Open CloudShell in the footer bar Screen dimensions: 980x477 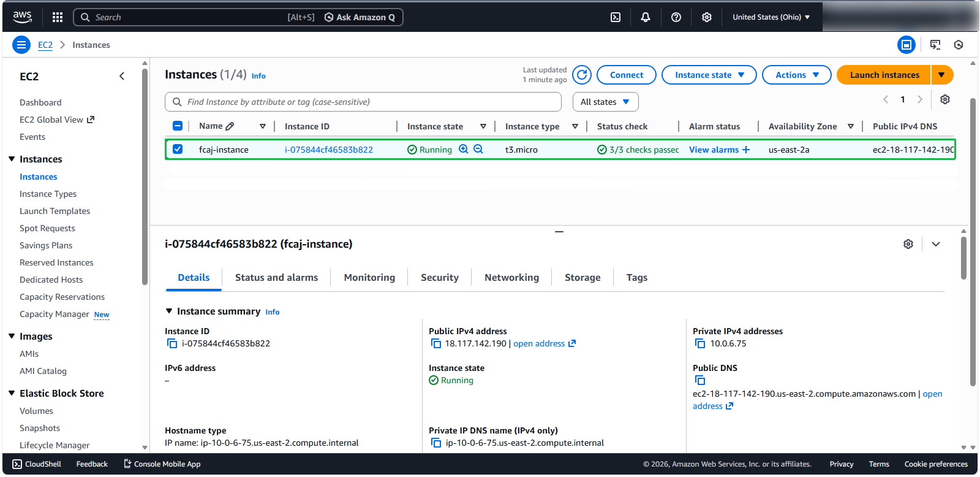(37, 464)
